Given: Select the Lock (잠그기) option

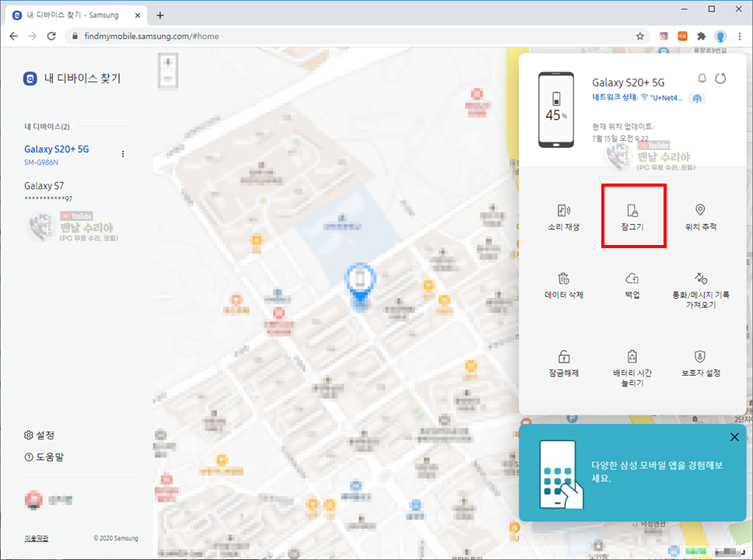Looking at the screenshot, I should click(632, 216).
